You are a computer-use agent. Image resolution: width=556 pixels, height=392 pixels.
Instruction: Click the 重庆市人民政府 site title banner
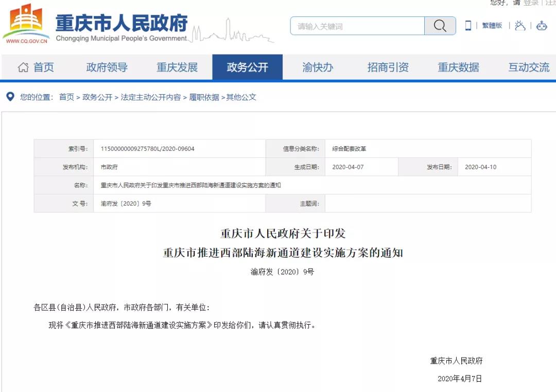click(x=121, y=23)
